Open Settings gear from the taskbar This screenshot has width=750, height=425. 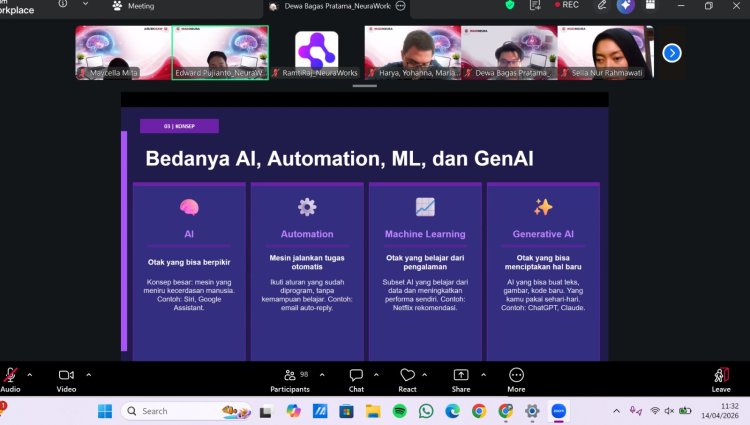tap(532, 411)
